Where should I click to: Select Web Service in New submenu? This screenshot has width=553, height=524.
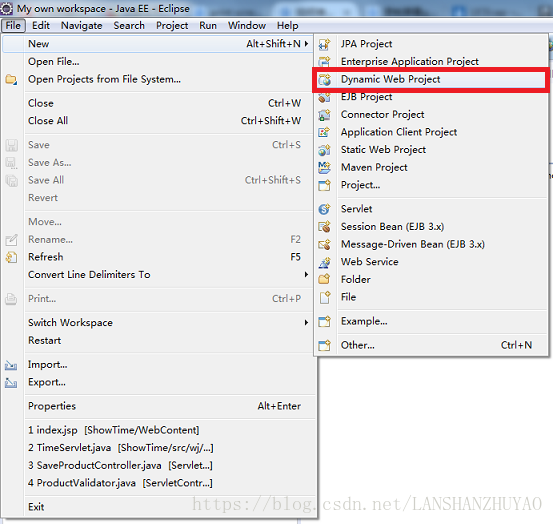click(x=431, y=262)
